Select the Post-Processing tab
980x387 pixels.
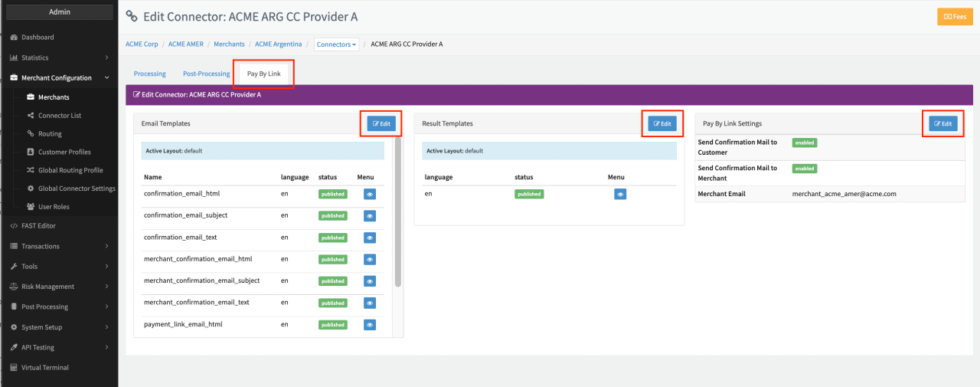(206, 74)
